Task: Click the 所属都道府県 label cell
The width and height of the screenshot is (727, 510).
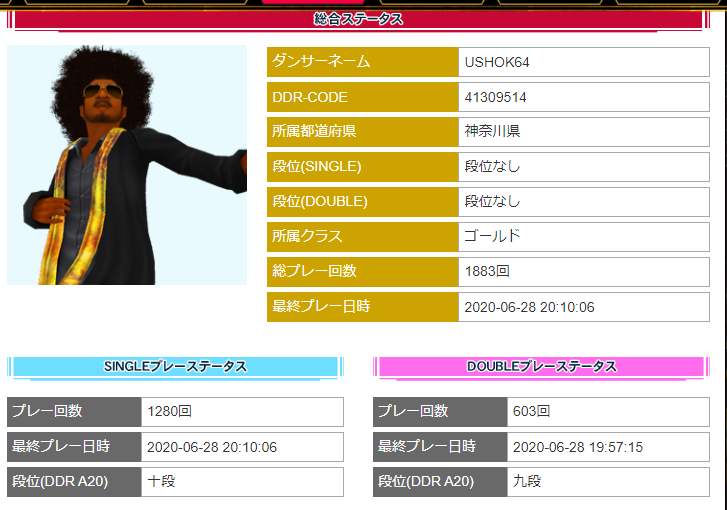Action: 363,132
